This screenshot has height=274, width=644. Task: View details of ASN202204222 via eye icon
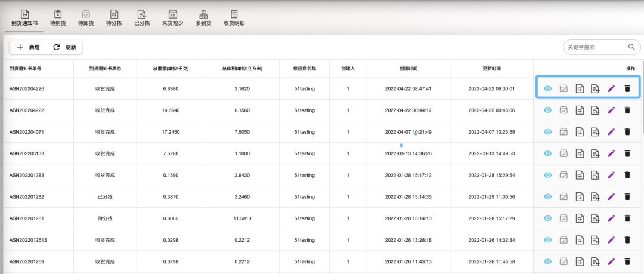[x=547, y=110]
